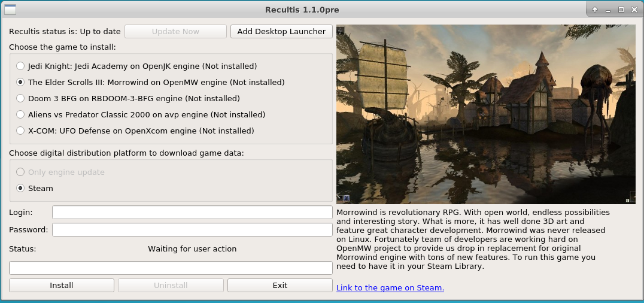
Task: Click the Morrowind description paragraph
Action: point(473,240)
